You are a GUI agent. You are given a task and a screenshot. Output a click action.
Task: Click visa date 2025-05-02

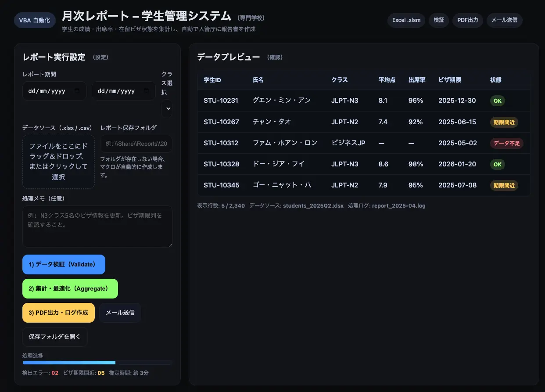click(457, 143)
